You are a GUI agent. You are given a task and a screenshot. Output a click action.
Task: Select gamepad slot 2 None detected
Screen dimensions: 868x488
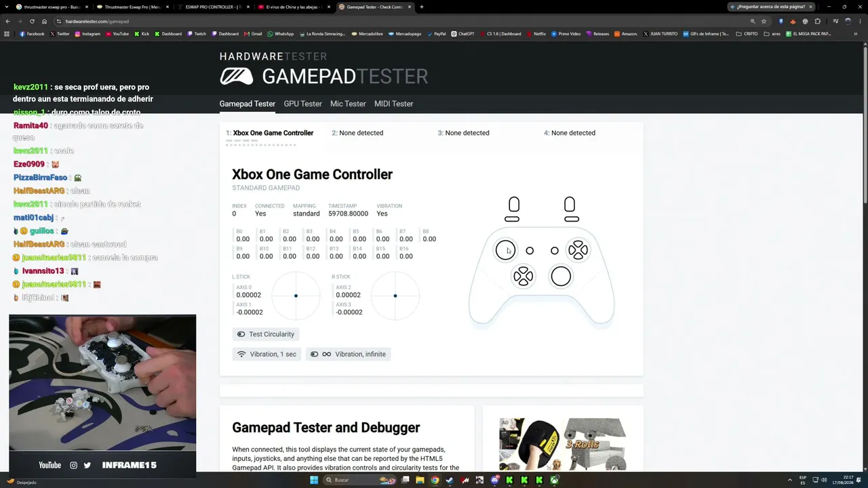(x=357, y=133)
